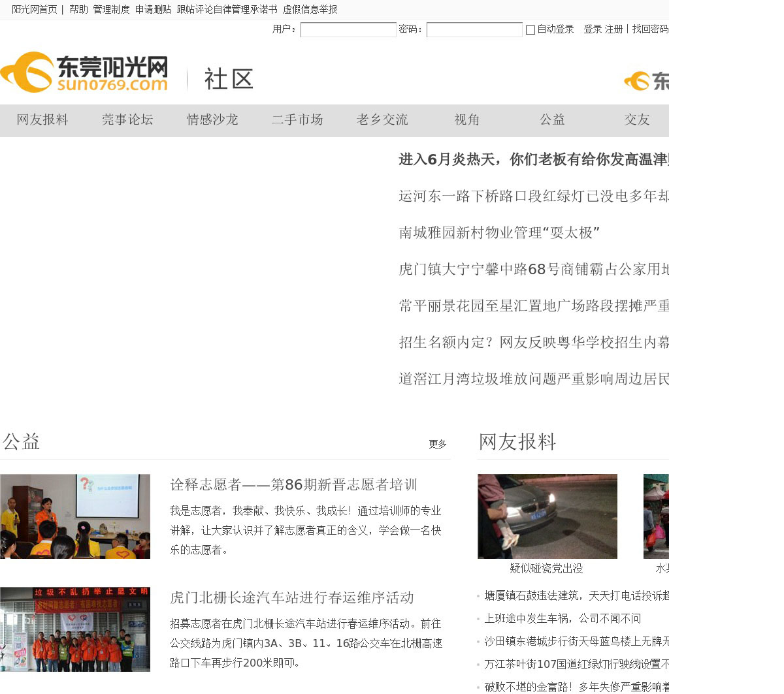Enable the 自动登录 checkbox
784x694 pixels.
tap(531, 30)
